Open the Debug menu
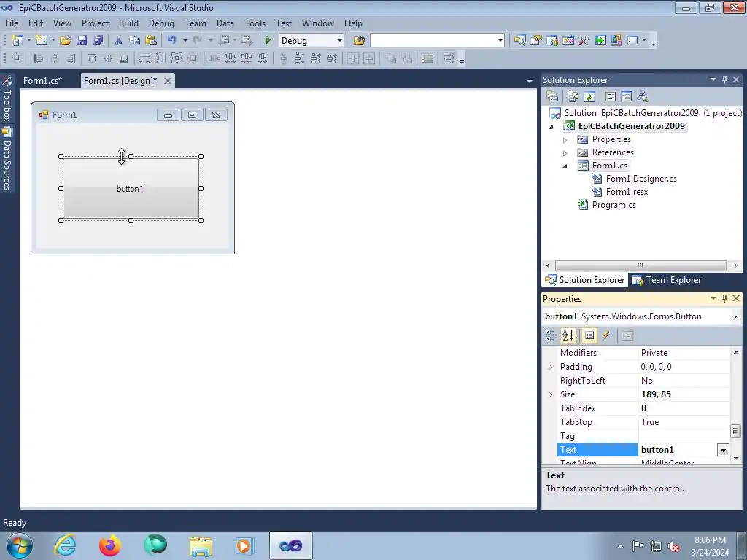The width and height of the screenshot is (747, 560). pos(161,23)
